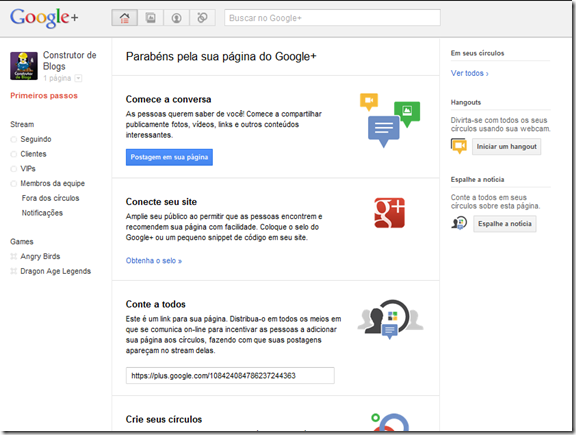This screenshot has height=435, width=576.
Task: Click the Games heading in sidebar
Action: pyautogui.click(x=22, y=241)
